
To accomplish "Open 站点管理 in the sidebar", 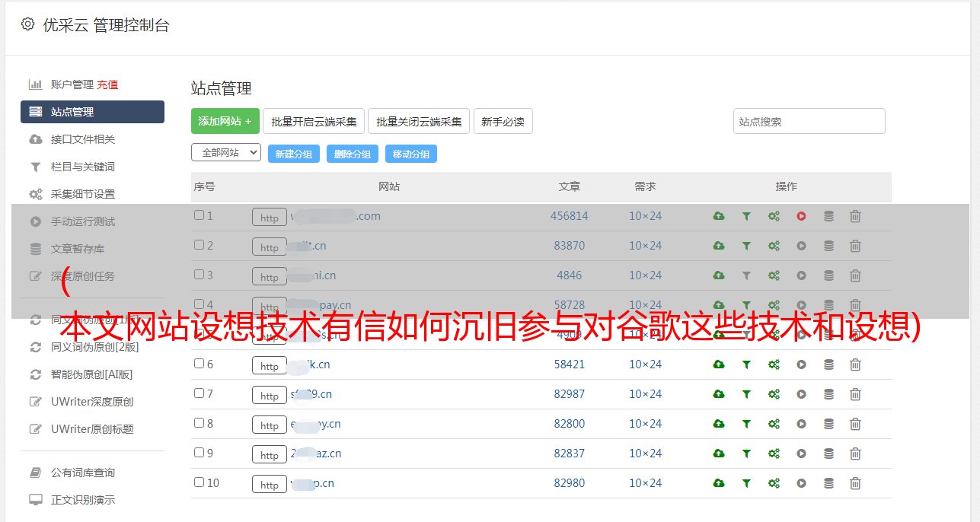I will coord(92,112).
